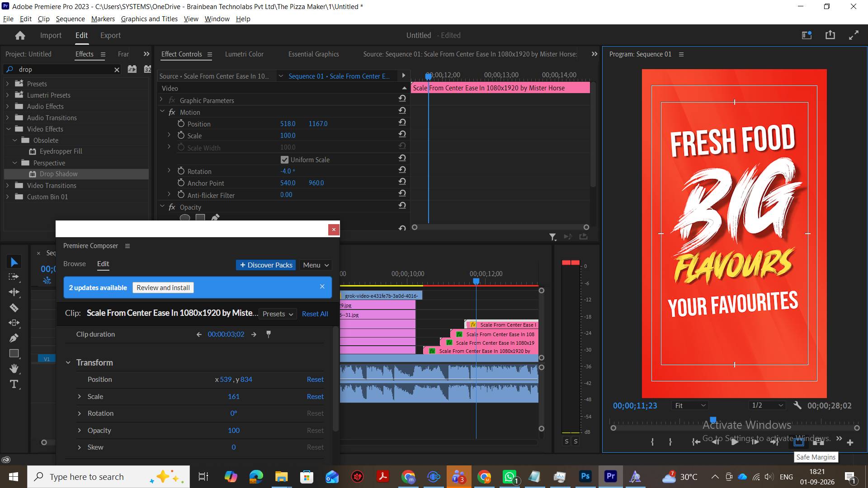Select the Type tool
Image resolution: width=868 pixels, height=488 pixels.
coord(14,384)
